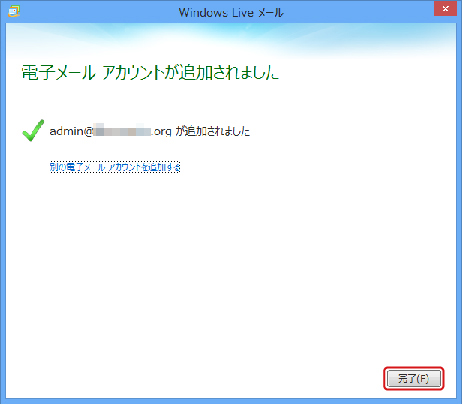Select the admin@…org が追加されました text
This screenshot has width=463, height=405.
pyautogui.click(x=150, y=131)
